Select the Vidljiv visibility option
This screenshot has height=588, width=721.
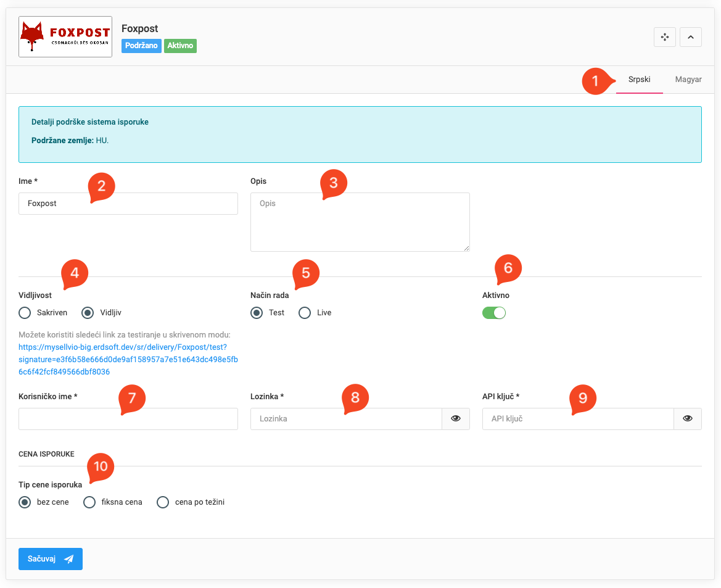click(x=88, y=313)
